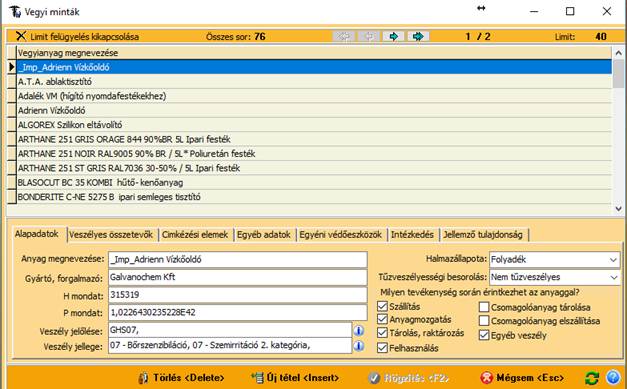
Task: Click Limit felügyelés kikapcsolása
Action: 85,37
